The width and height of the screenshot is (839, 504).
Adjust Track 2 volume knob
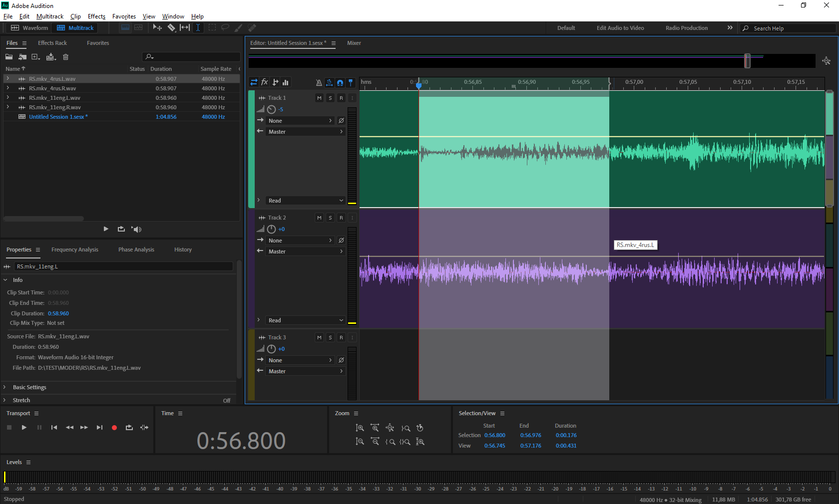pyautogui.click(x=271, y=229)
